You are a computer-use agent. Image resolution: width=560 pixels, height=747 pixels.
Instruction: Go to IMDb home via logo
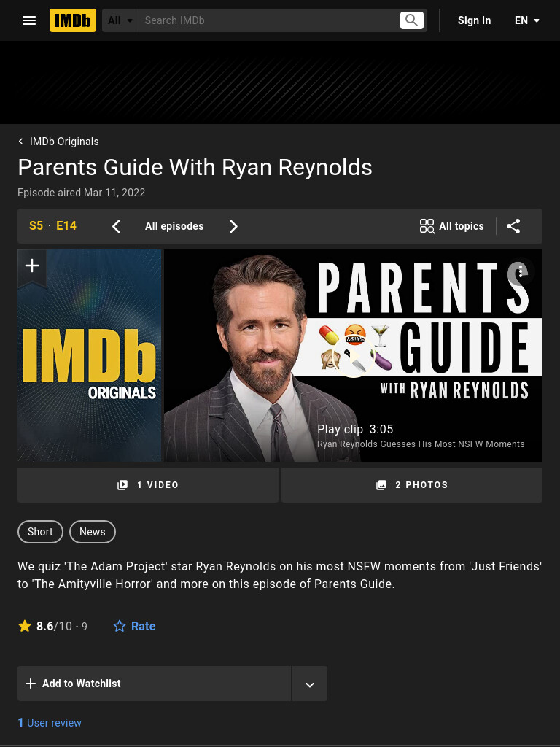73,20
